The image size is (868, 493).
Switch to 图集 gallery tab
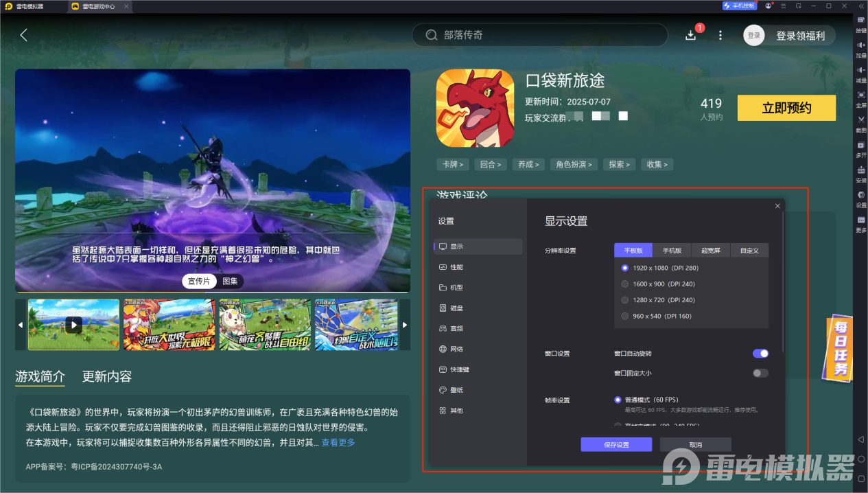230,281
